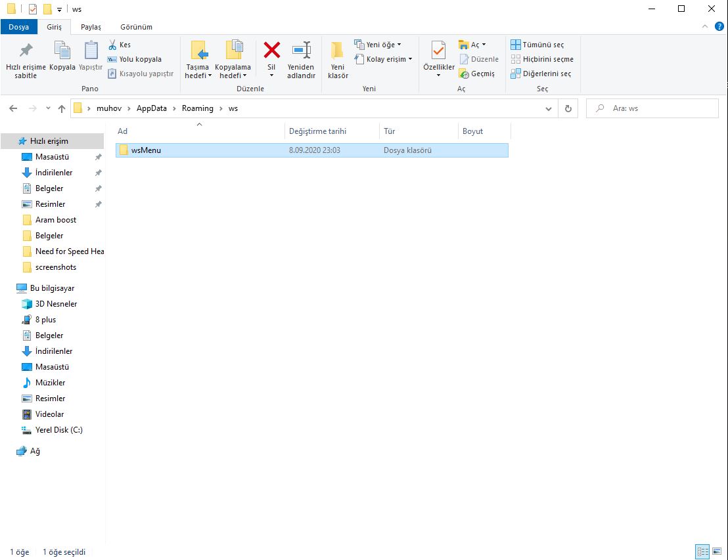Copy path with Yolu kopyala
This screenshot has width=728, height=560.
tap(135, 59)
